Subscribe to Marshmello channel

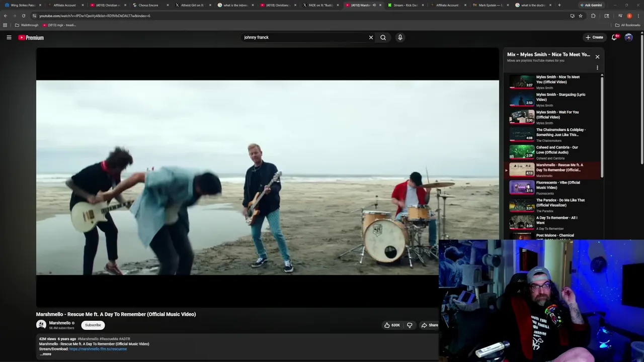[93, 325]
